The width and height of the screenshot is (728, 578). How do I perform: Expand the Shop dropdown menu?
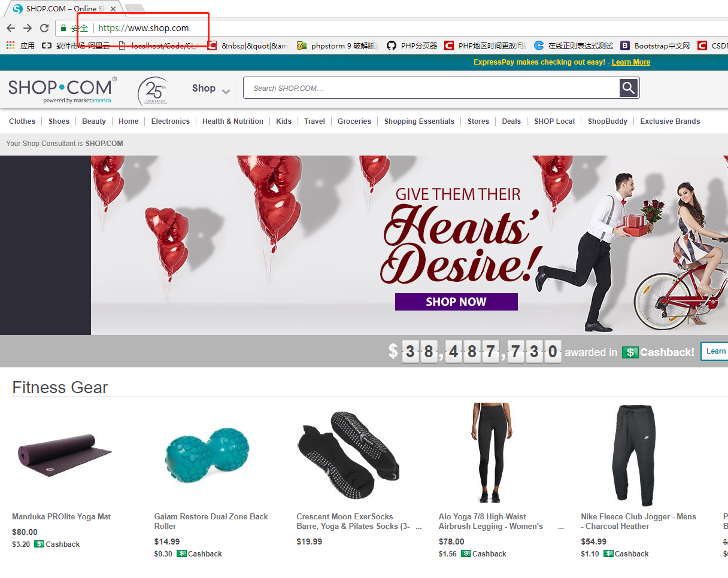click(x=211, y=89)
